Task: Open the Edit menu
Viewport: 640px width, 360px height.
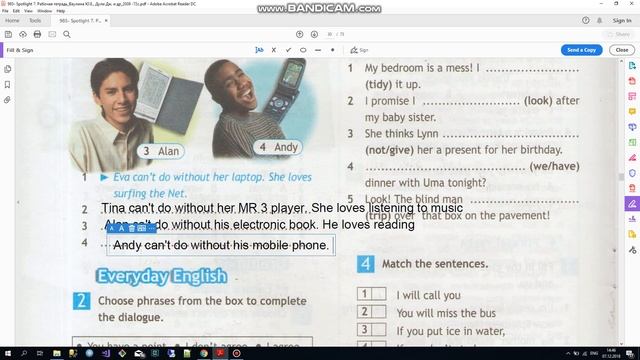Action: click(16, 11)
